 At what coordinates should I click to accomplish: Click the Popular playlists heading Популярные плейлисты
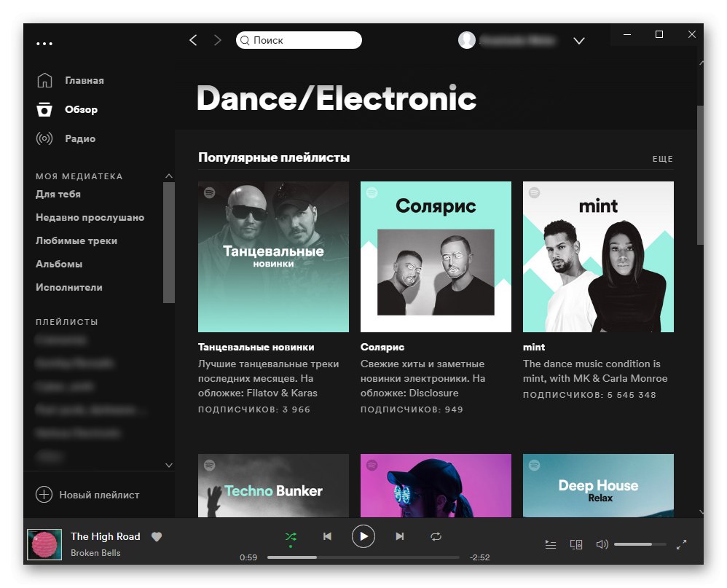pyautogui.click(x=274, y=157)
